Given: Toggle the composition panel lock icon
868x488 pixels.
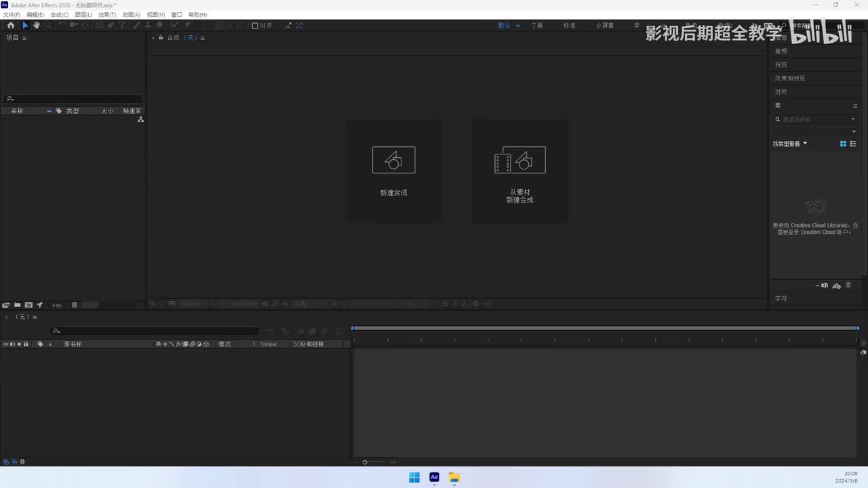Looking at the screenshot, I should tap(161, 37).
